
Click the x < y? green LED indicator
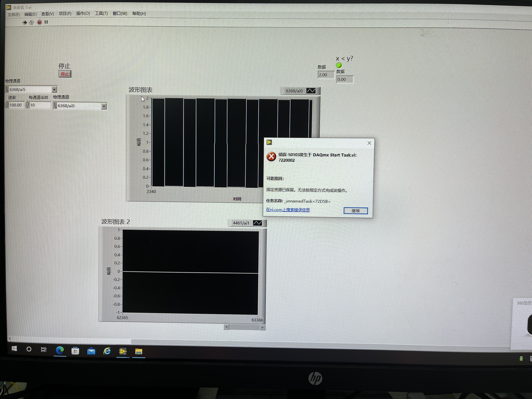click(x=339, y=65)
